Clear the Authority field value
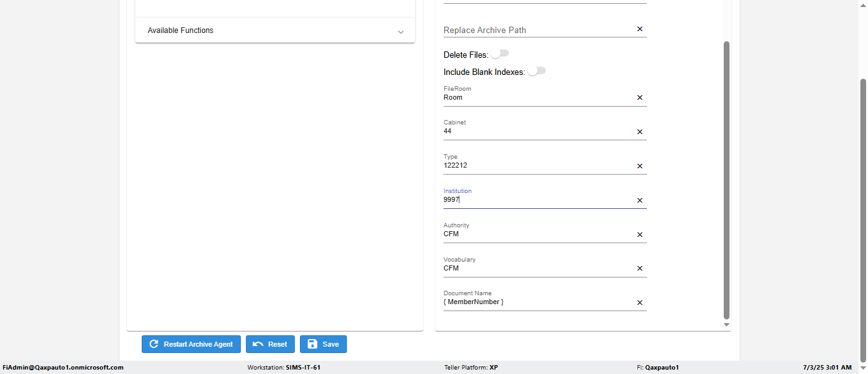This screenshot has width=868, height=374. (x=640, y=235)
